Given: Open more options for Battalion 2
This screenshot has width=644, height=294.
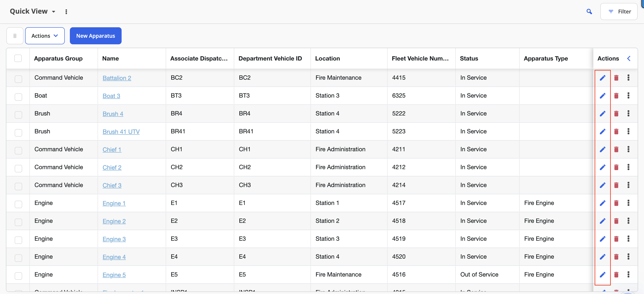Looking at the screenshot, I should click(628, 78).
